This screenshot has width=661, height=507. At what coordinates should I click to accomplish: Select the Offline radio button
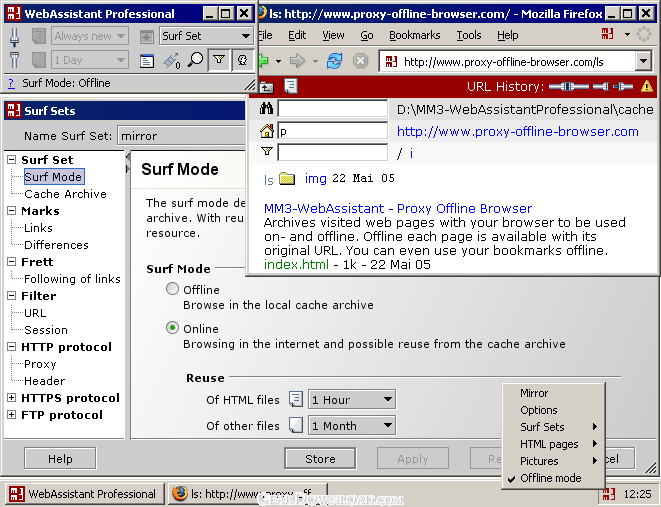coord(172,289)
